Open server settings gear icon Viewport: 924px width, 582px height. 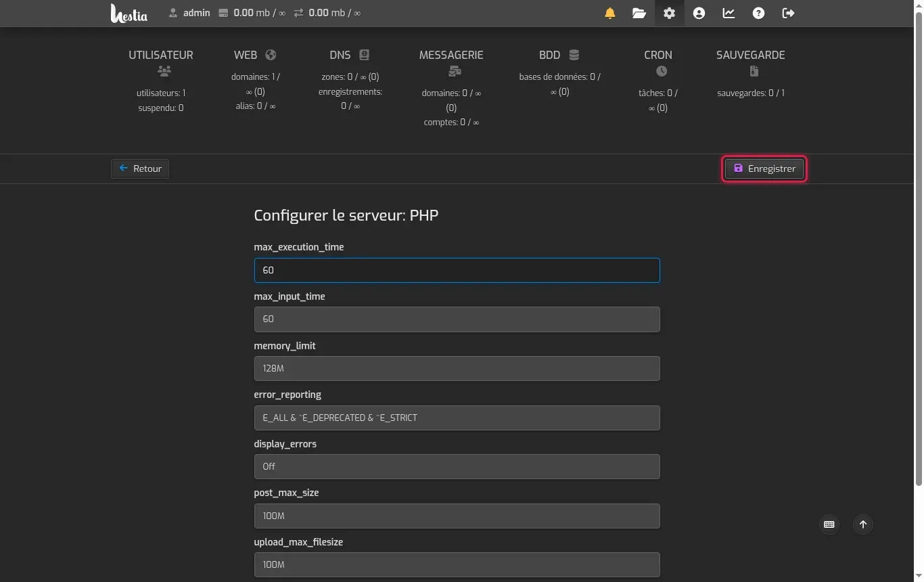click(669, 13)
